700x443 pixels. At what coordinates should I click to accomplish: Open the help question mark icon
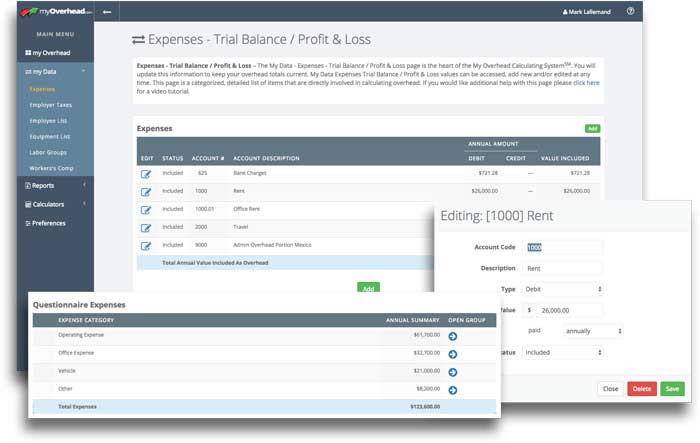coord(630,11)
